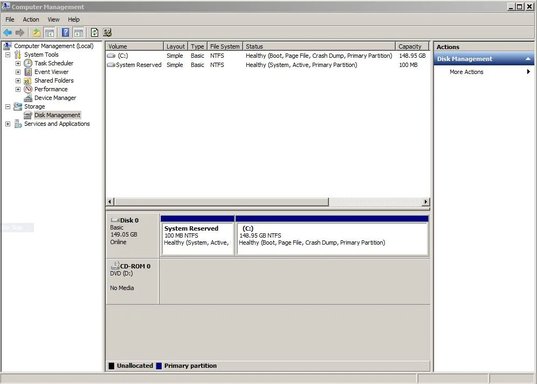The image size is (537, 384).
Task: Click the Disk 0 drive icon
Action: coord(115,220)
